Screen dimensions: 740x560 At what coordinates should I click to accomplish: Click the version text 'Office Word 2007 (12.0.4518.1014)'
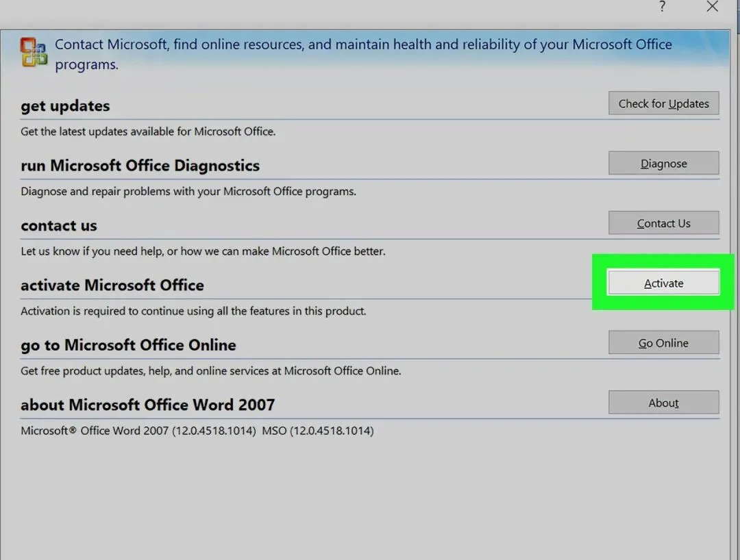tap(168, 431)
